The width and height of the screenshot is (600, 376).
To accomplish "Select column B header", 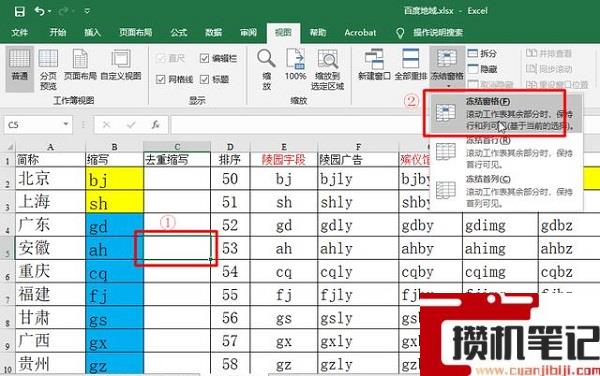I will point(114,147).
